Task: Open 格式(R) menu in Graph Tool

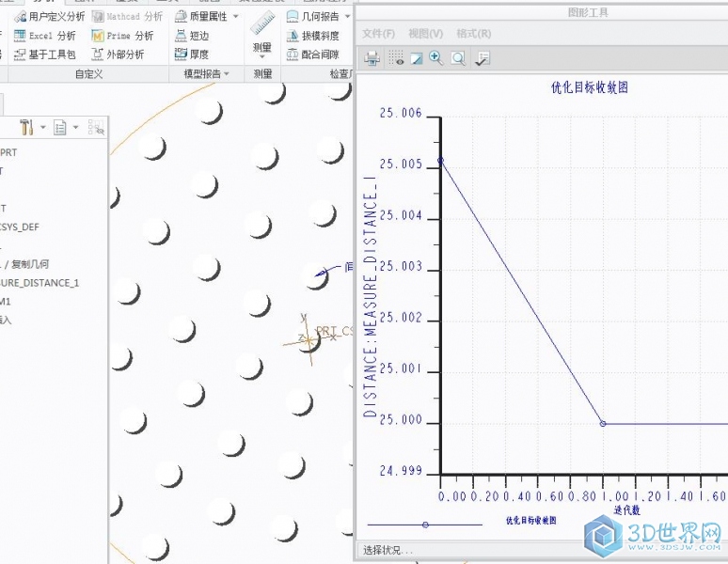Action: pyautogui.click(x=473, y=34)
